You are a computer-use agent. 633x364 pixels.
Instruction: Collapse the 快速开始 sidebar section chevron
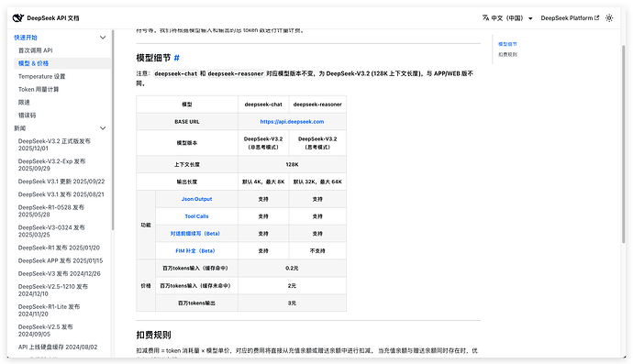point(103,38)
